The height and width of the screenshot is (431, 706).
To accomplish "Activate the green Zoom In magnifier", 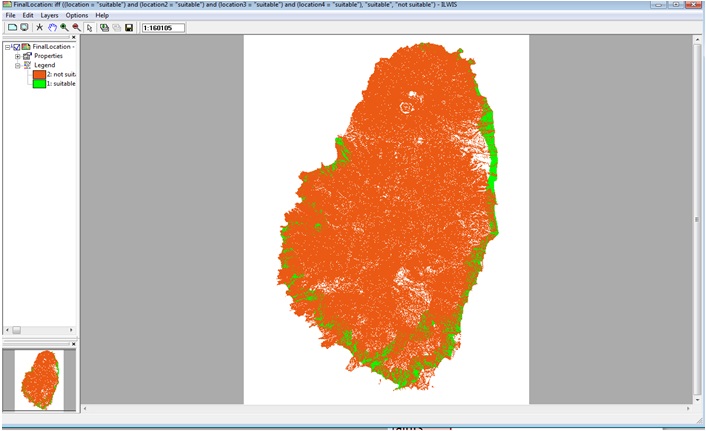I will point(64,27).
